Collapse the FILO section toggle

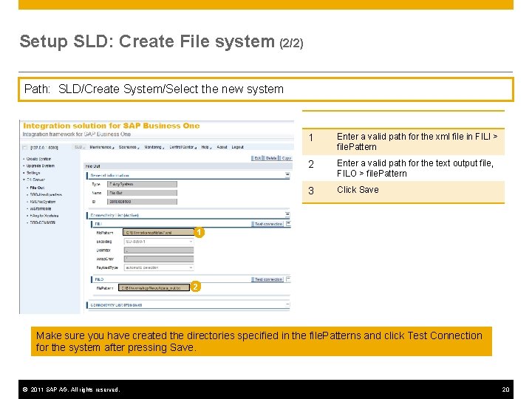[288, 279]
